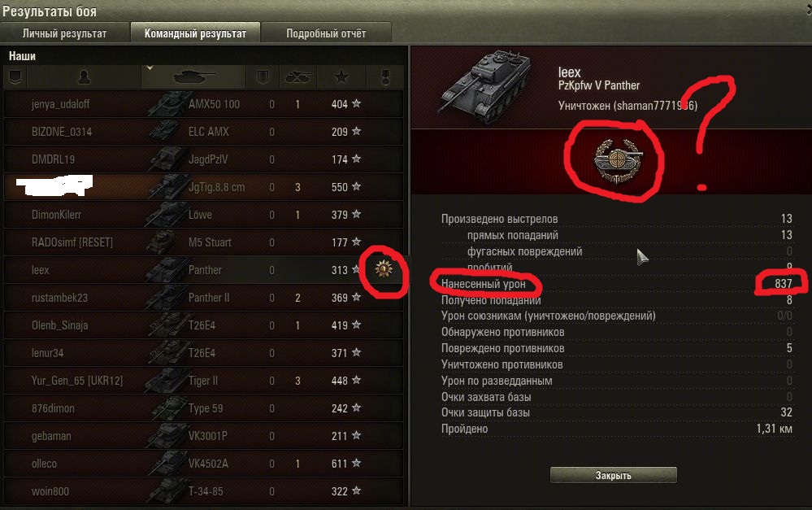Click the Нанесенный урон stat line
This screenshot has height=510, width=812.
point(616,284)
